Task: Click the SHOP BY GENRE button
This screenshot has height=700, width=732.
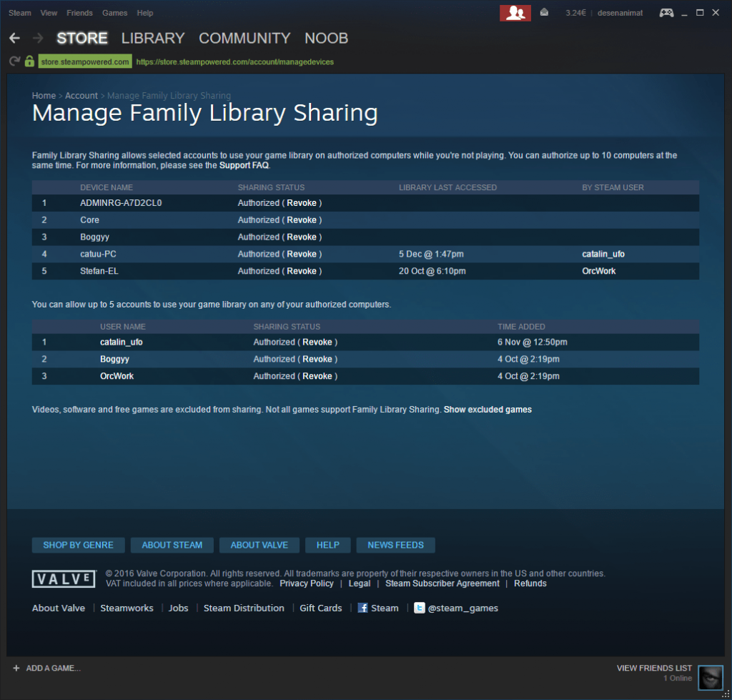Action: pyautogui.click(x=78, y=545)
